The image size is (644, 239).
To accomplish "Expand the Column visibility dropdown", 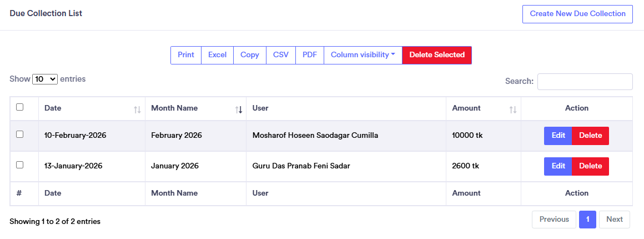I will click(x=363, y=55).
